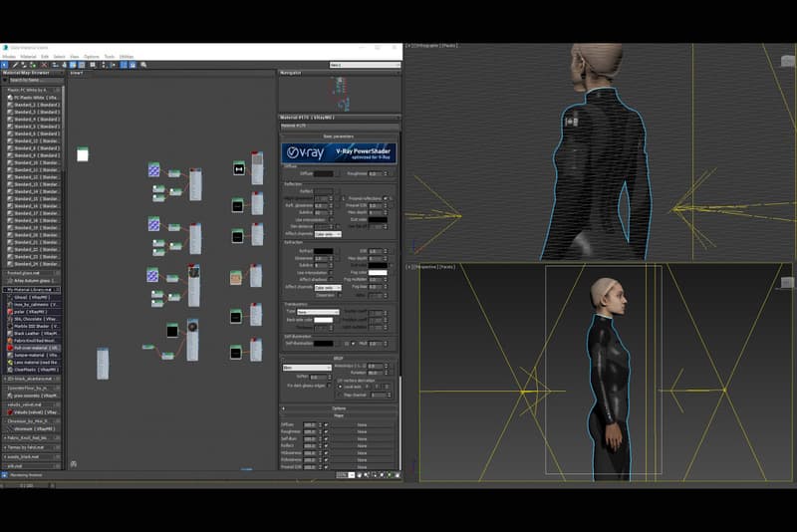Image resolution: width=797 pixels, height=532 pixels.
Task: Click Pick Material from Object eyedropper
Action: point(15,65)
